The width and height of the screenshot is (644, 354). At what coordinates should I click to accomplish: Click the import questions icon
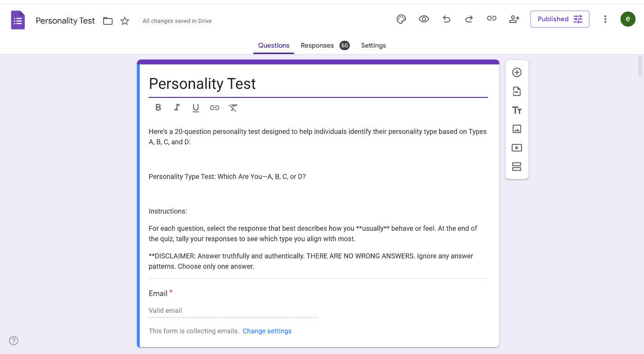(517, 92)
